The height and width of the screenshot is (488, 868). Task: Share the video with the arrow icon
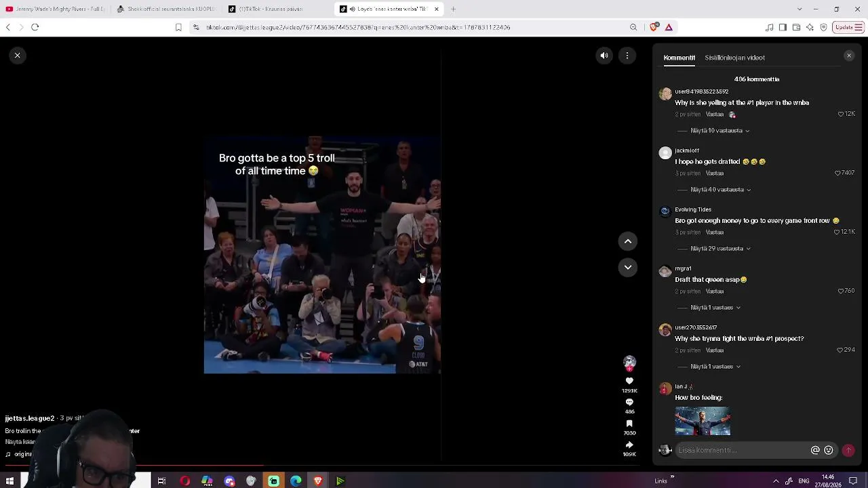point(629,445)
